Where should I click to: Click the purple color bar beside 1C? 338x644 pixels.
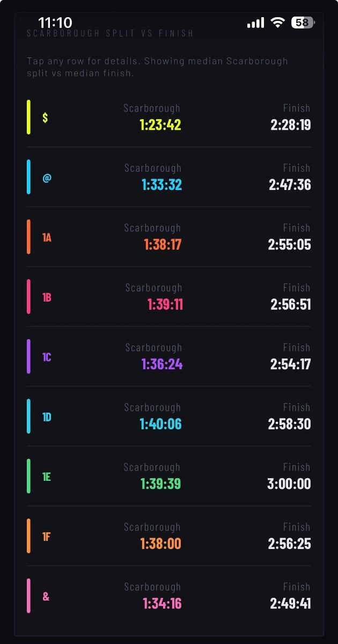click(x=29, y=357)
